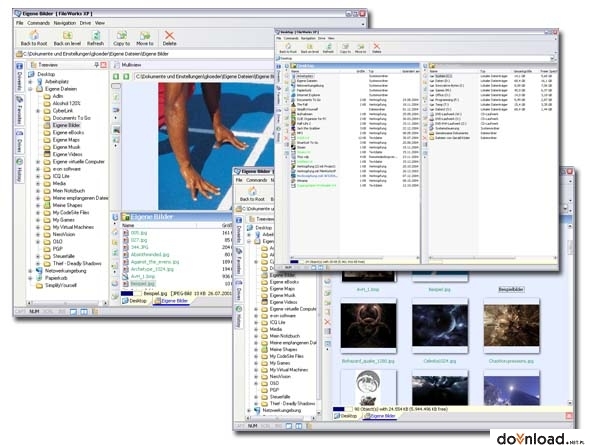The height and width of the screenshot is (448, 590).
Task: Click Refresh in left window toolbar
Action: coord(96,38)
